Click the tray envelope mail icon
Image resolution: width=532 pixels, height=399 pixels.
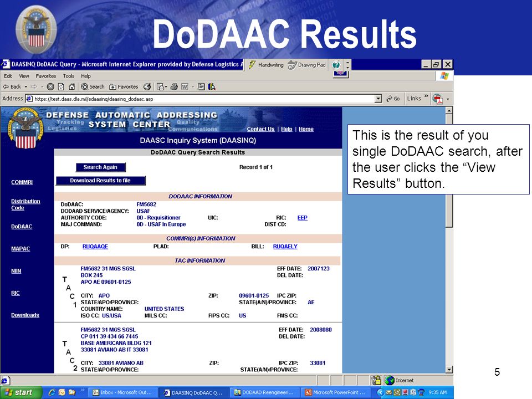point(389,392)
